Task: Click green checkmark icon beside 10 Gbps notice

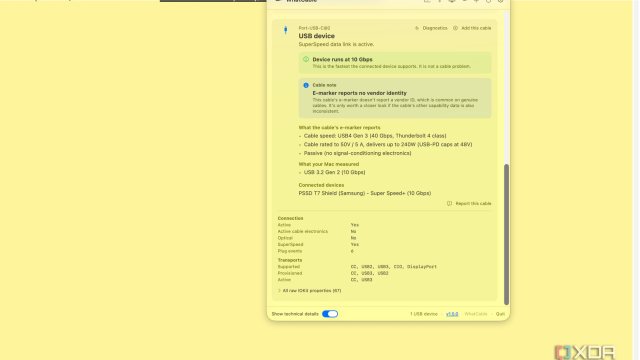Action: [306, 59]
